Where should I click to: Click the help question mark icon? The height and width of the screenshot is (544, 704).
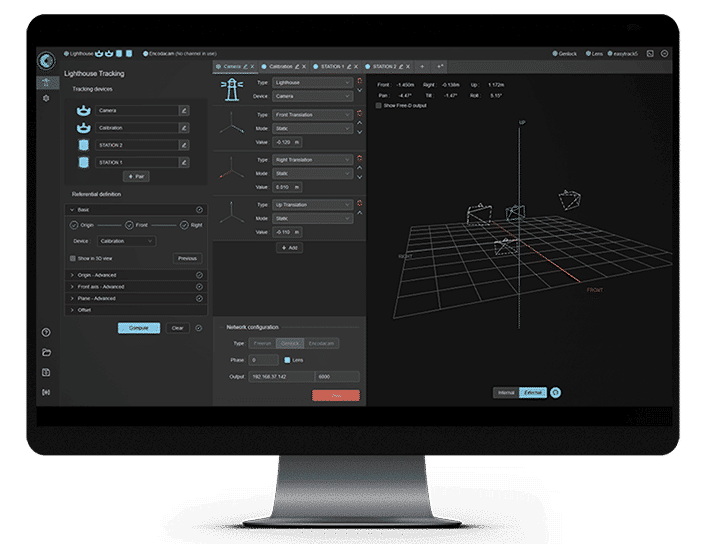(x=46, y=332)
